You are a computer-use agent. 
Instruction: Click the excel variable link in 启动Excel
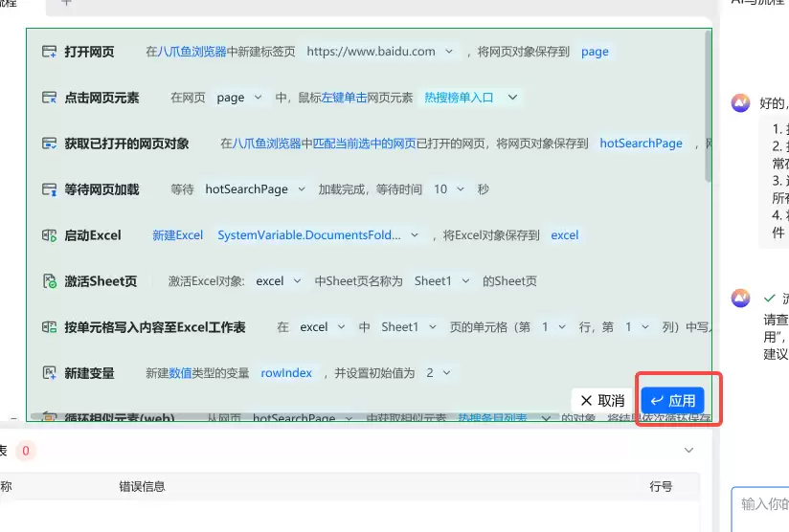pos(565,235)
